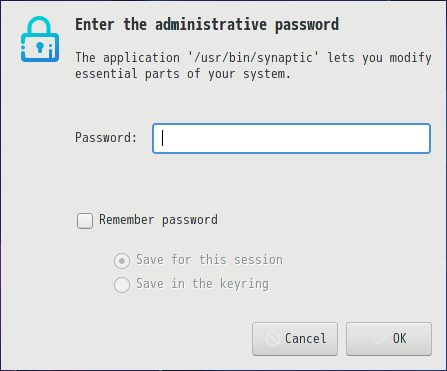Focus the Password input field
The image size is (447, 371).
pyautogui.click(x=291, y=138)
